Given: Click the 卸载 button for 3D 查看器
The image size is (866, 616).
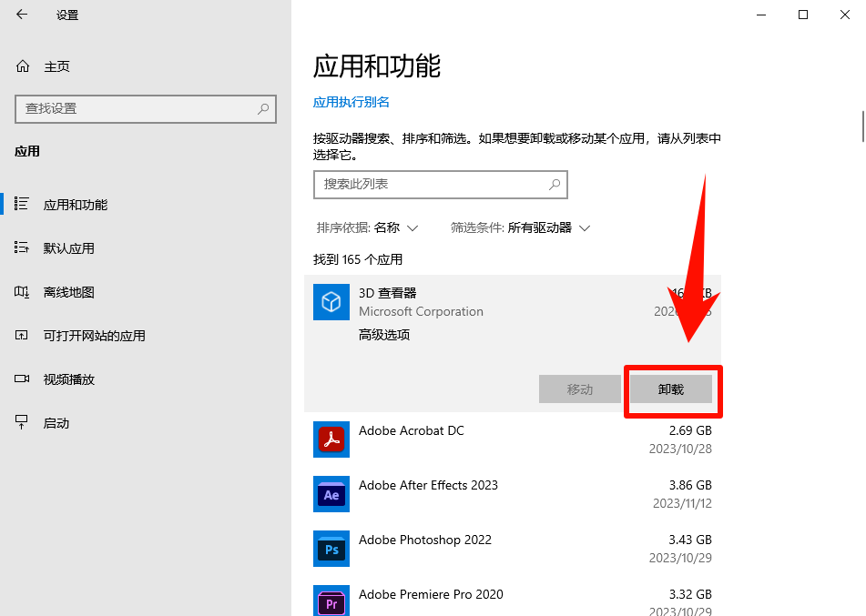Looking at the screenshot, I should pos(673,389).
